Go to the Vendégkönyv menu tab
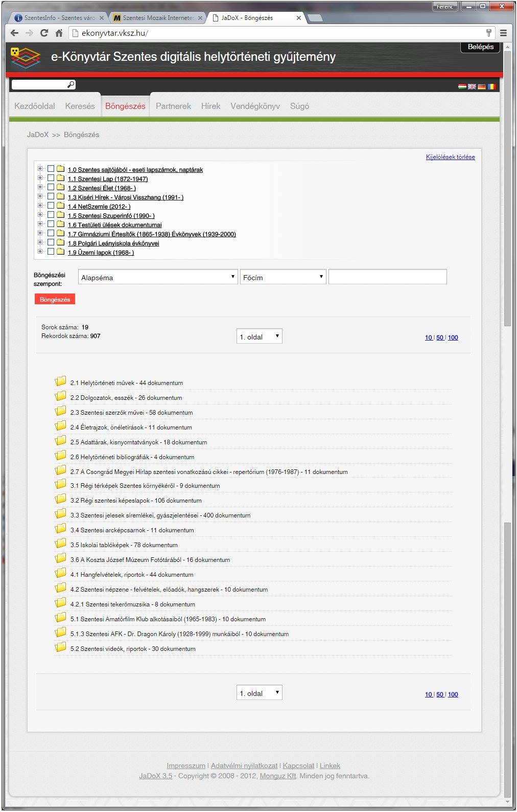Viewport: 517px width, 812px height. click(255, 106)
